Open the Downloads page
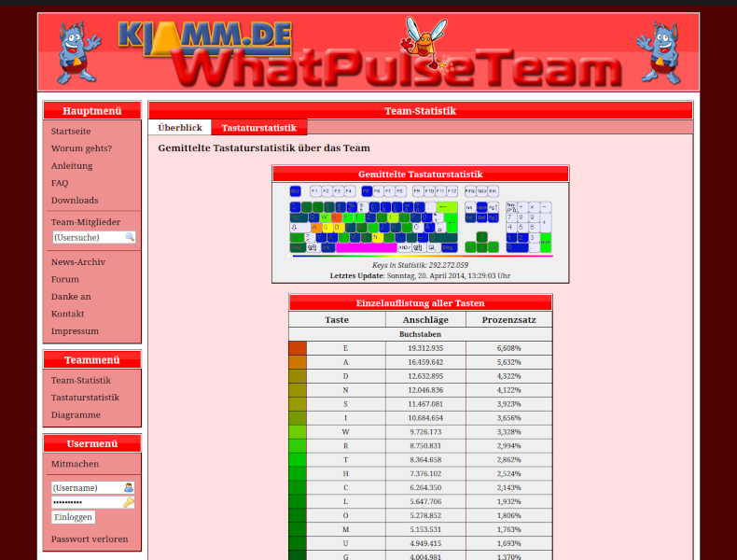The height and width of the screenshot is (560, 737). tap(75, 201)
